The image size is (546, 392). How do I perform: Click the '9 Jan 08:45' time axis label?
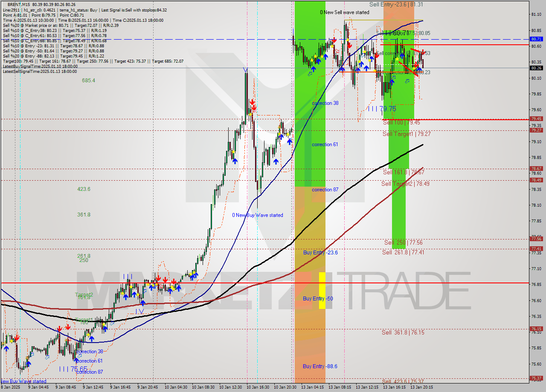pyautogui.click(x=66, y=387)
